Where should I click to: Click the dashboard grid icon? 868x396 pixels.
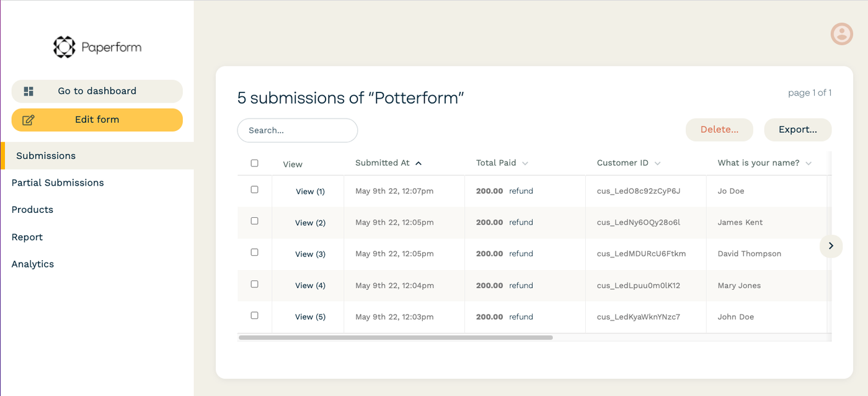tap(29, 91)
